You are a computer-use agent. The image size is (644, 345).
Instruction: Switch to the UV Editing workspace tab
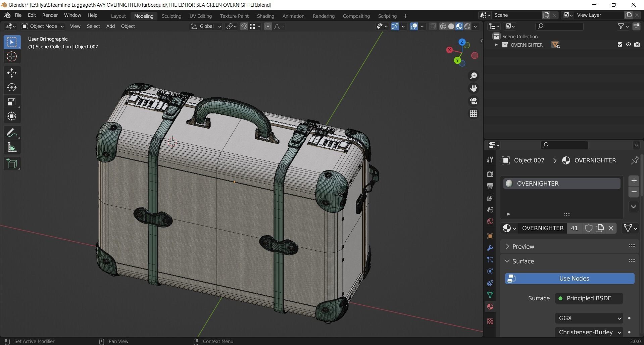pyautogui.click(x=200, y=16)
